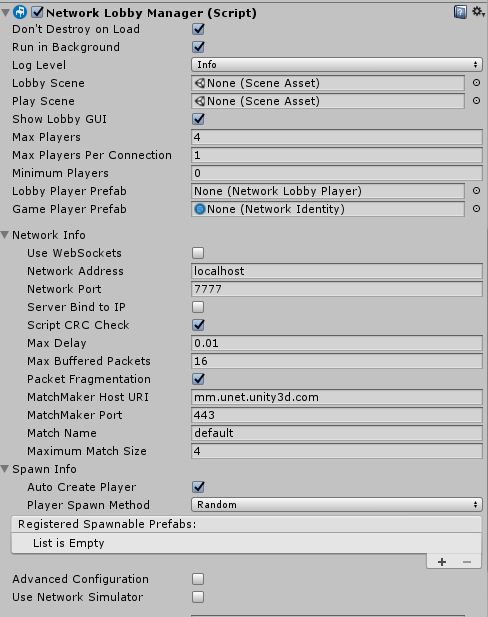Enable Advanced Configuration
488x617 pixels.
[x=198, y=579]
